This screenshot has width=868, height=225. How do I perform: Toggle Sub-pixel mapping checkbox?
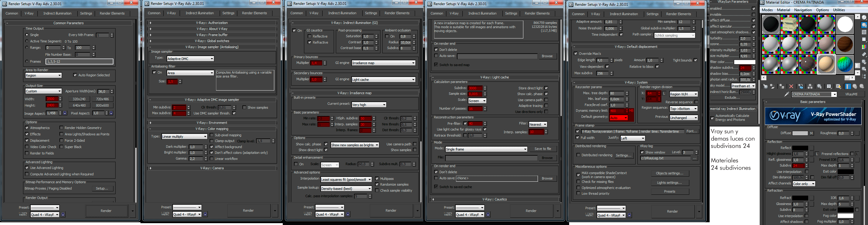pyautogui.click(x=211, y=135)
